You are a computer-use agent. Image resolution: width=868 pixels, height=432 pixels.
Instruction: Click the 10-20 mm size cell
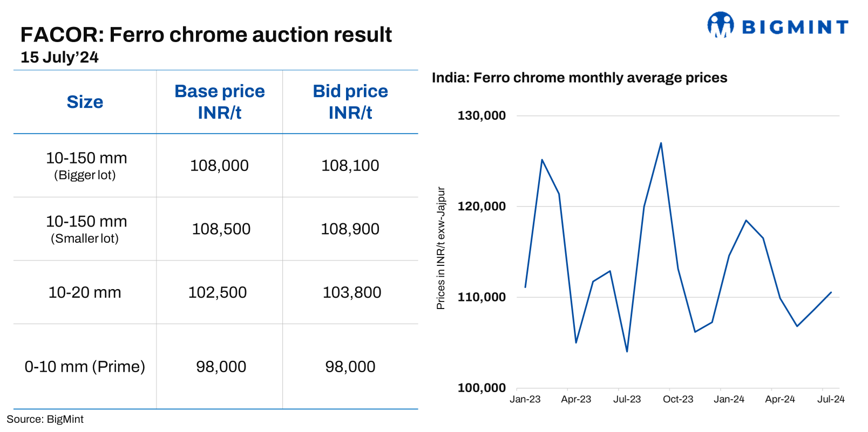(85, 292)
